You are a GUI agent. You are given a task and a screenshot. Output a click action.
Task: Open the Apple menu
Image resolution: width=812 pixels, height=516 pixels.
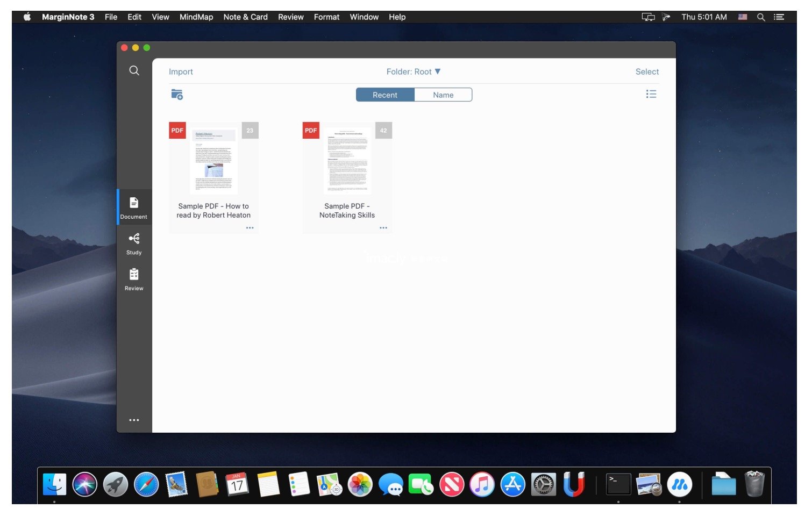click(x=27, y=17)
